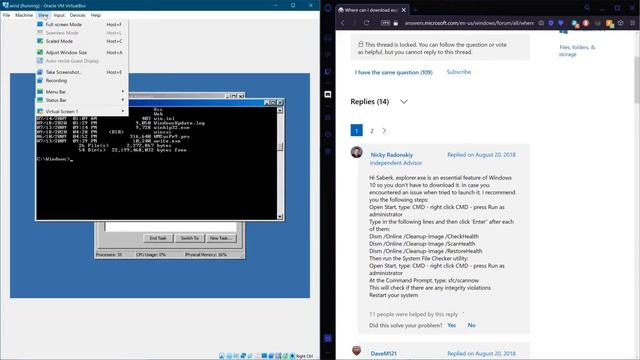Screen dimensions: 640x360
Task: Click the End Task button in guest Task Manager
Action: (x=158, y=238)
